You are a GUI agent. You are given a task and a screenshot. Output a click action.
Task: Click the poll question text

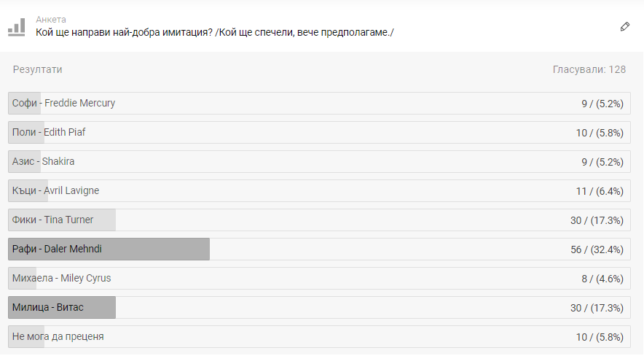[x=214, y=32]
